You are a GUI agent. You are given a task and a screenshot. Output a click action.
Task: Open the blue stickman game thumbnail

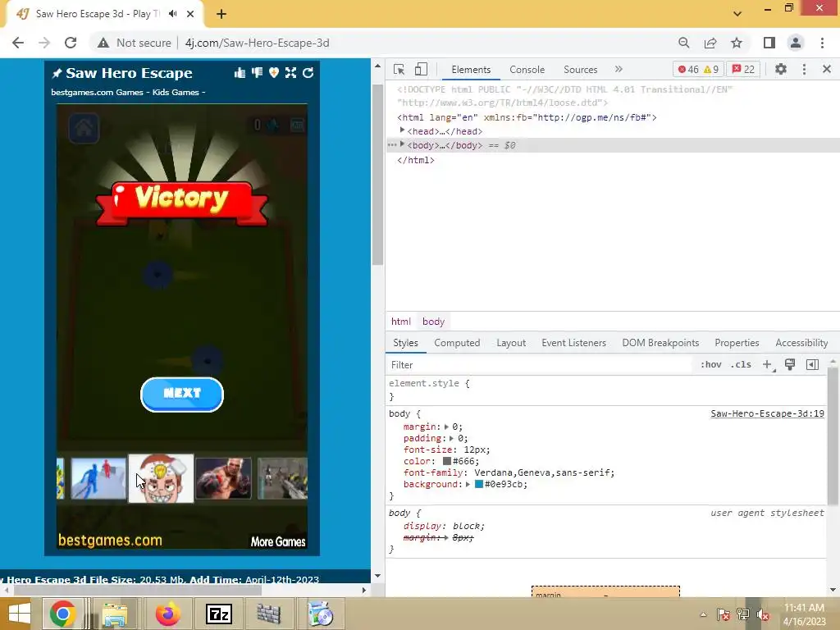point(98,479)
